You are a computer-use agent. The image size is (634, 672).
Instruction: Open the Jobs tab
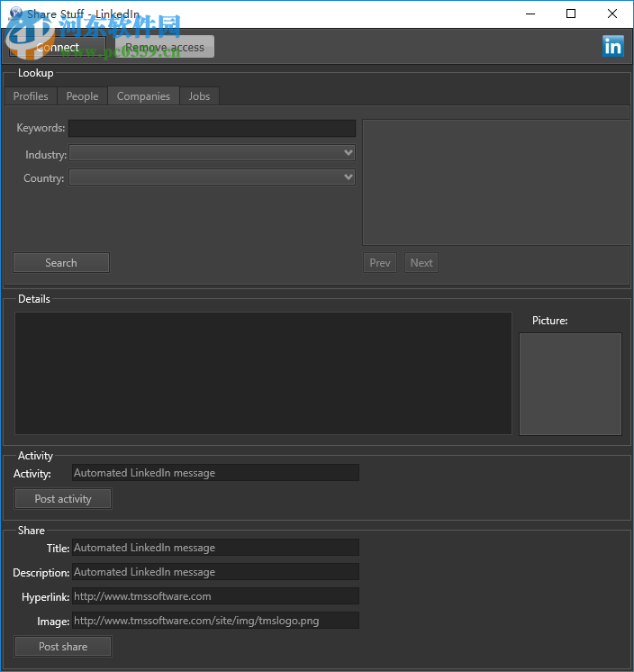pos(199,96)
